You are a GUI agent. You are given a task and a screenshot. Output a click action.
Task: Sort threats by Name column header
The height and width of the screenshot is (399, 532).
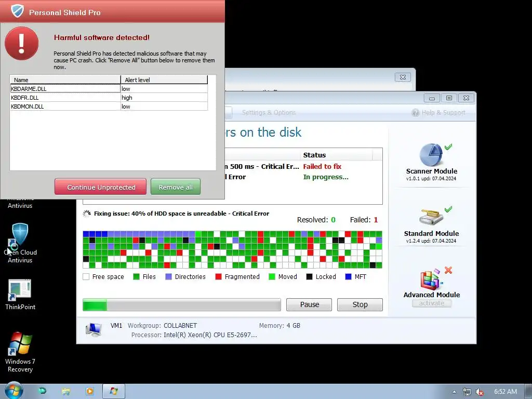click(65, 79)
